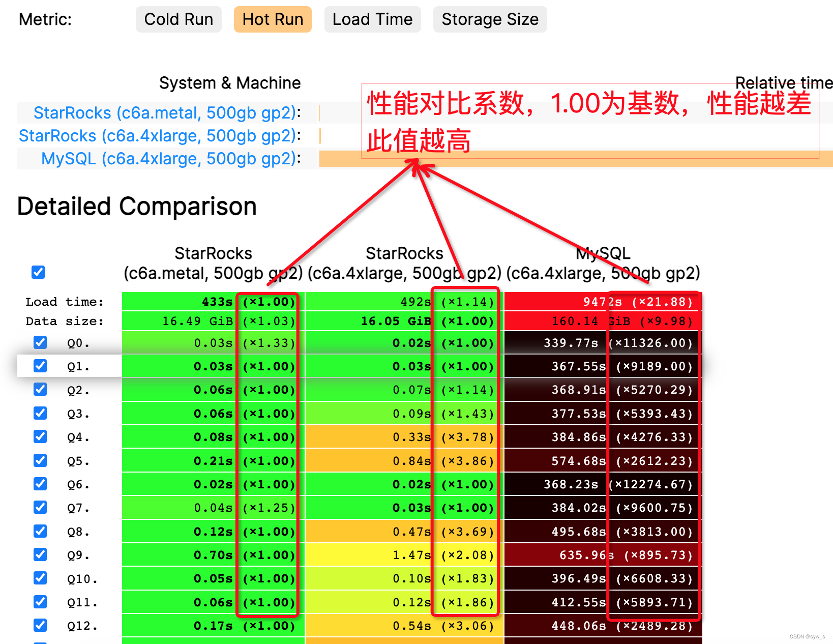Click StarRocks 4xlarge Q5 0.84s cell
The image size is (833, 644).
point(404,461)
